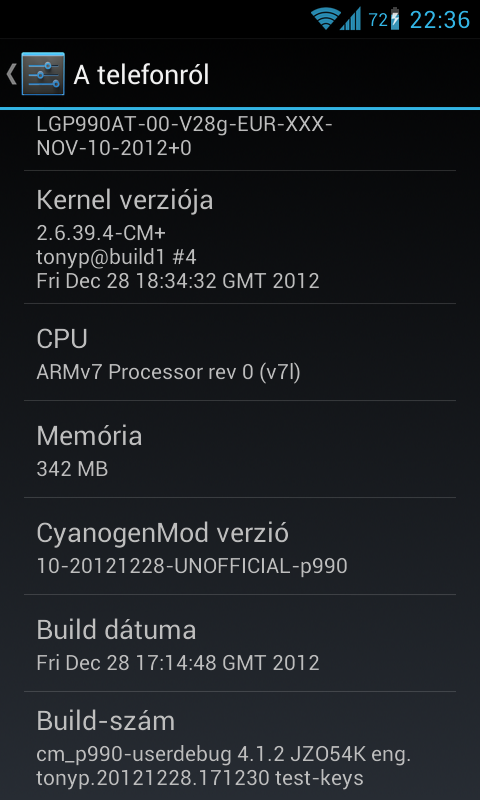Tap the mobile signal strength icon
The height and width of the screenshot is (800, 480).
pyautogui.click(x=350, y=19)
